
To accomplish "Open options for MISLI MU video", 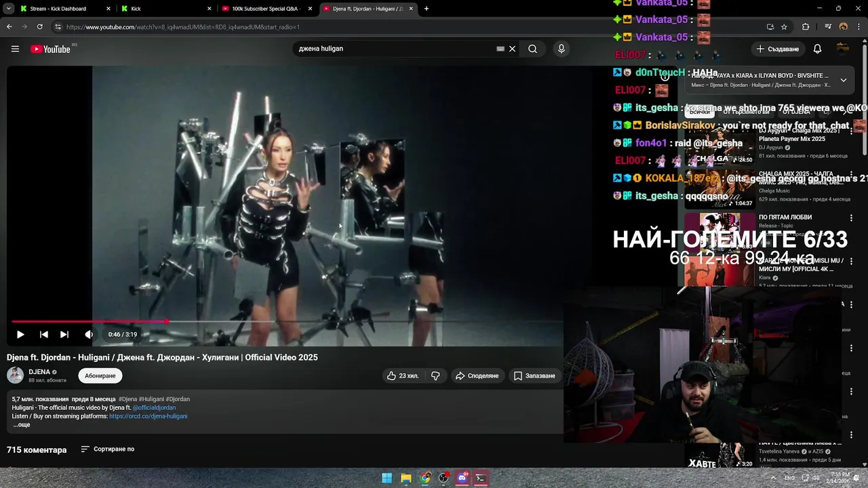I will coord(851,262).
